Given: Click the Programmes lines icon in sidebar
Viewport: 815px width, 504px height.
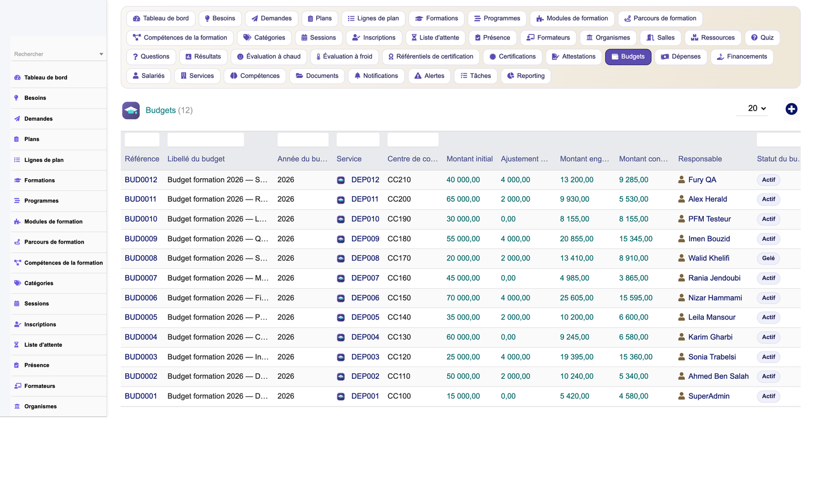Looking at the screenshot, I should pyautogui.click(x=17, y=201).
